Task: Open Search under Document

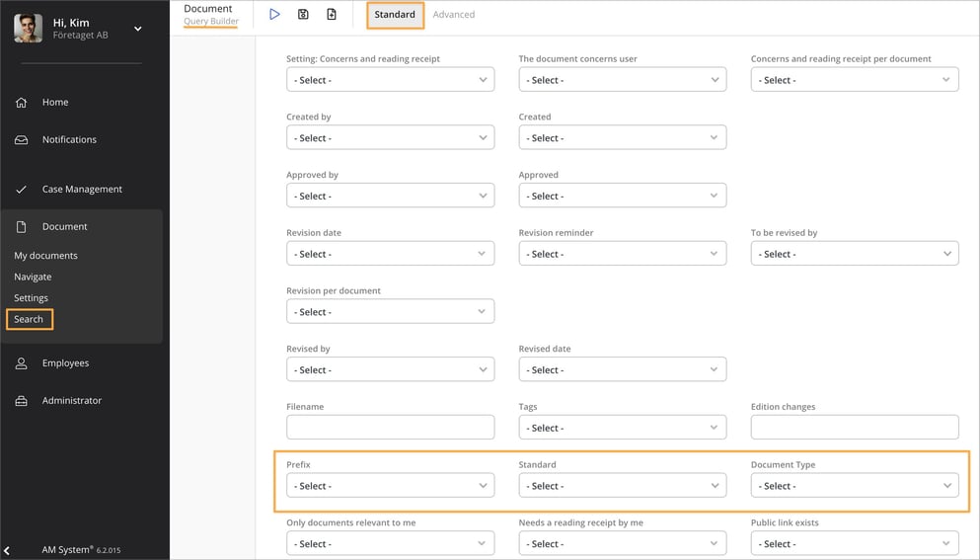Action: tap(29, 319)
